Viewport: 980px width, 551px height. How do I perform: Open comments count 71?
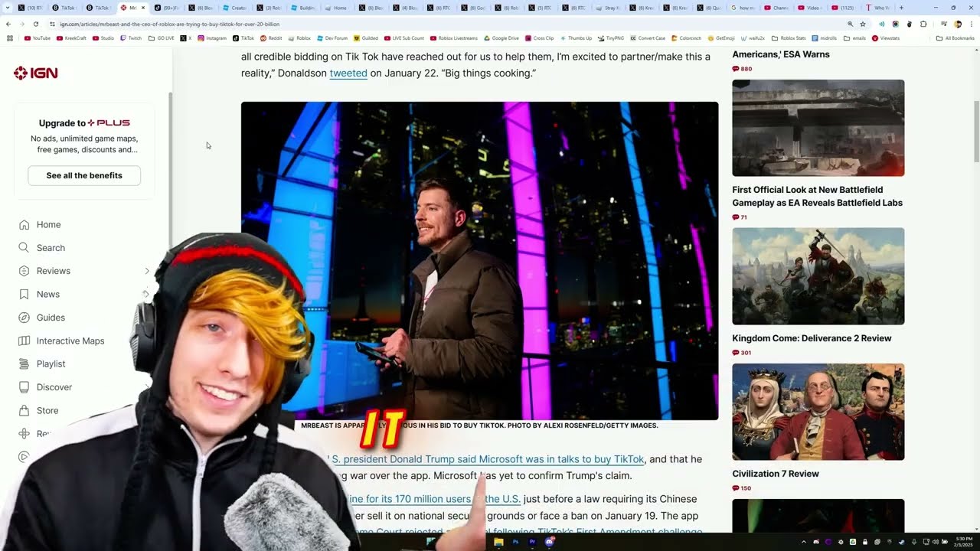point(740,217)
